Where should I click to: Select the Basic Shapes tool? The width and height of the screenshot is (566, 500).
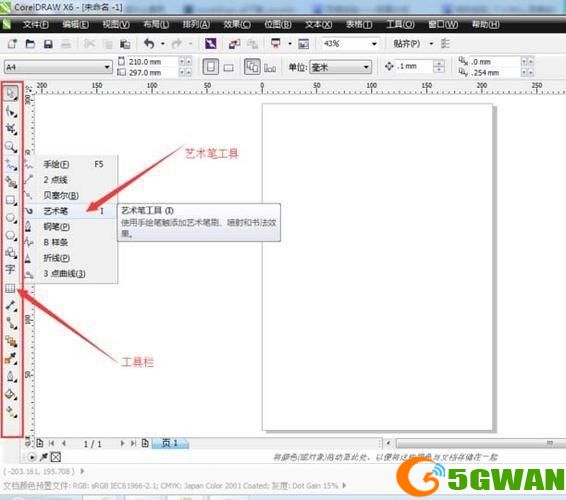click(x=11, y=253)
